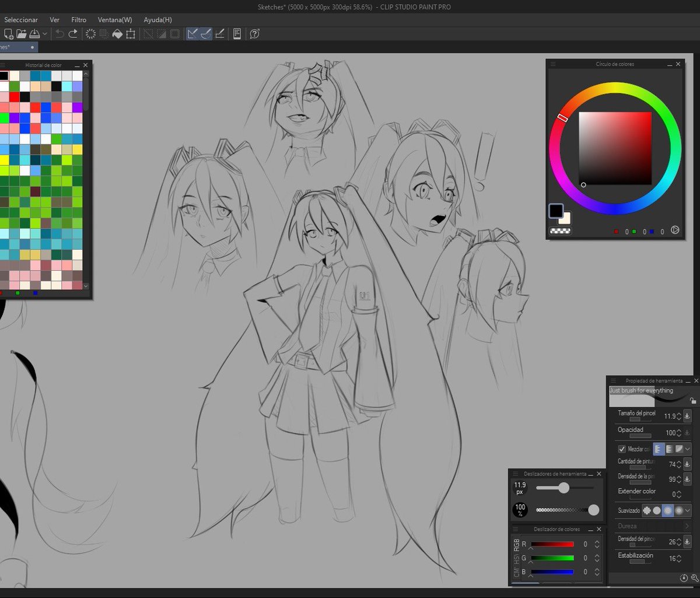
Task: Open file using the folder icon
Action: [x=22, y=34]
